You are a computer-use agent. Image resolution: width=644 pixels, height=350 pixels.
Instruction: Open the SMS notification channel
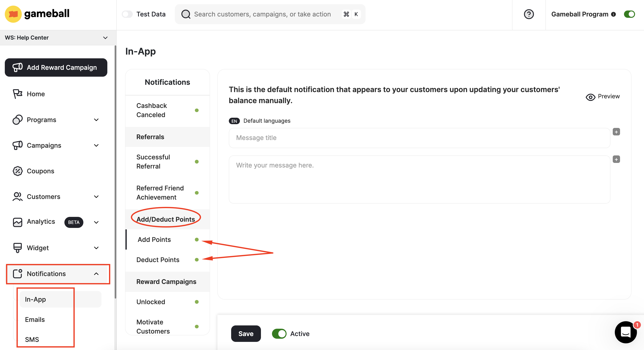click(32, 339)
